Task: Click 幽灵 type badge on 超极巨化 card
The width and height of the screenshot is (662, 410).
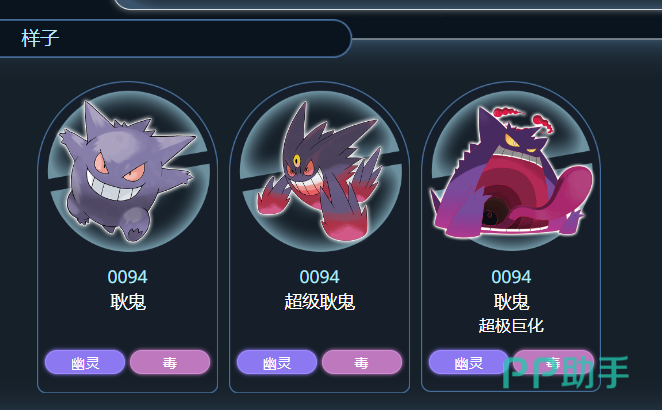Action: (469, 362)
